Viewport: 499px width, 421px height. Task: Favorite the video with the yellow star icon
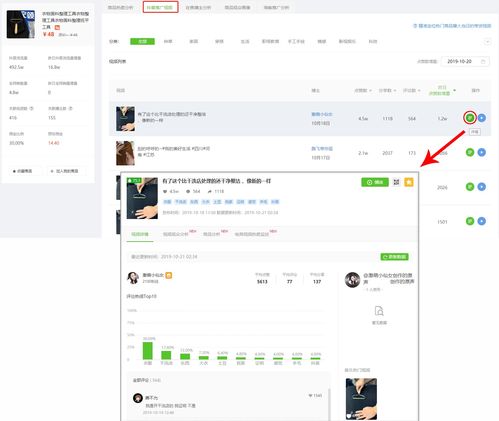coord(409,182)
